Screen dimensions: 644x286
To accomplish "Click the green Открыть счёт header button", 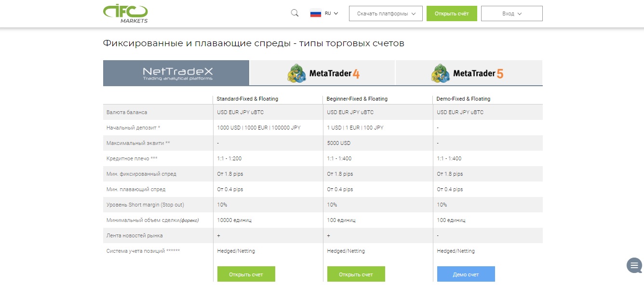I will tap(452, 13).
